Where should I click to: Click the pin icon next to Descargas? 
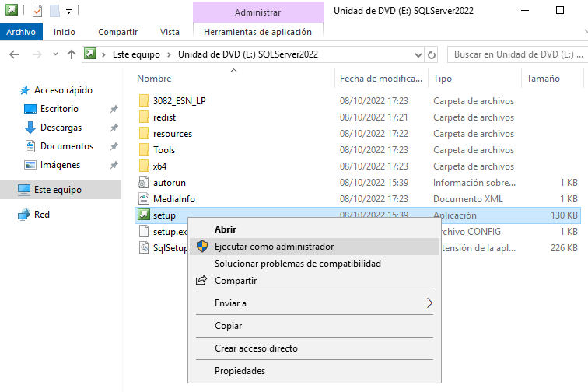click(x=114, y=128)
